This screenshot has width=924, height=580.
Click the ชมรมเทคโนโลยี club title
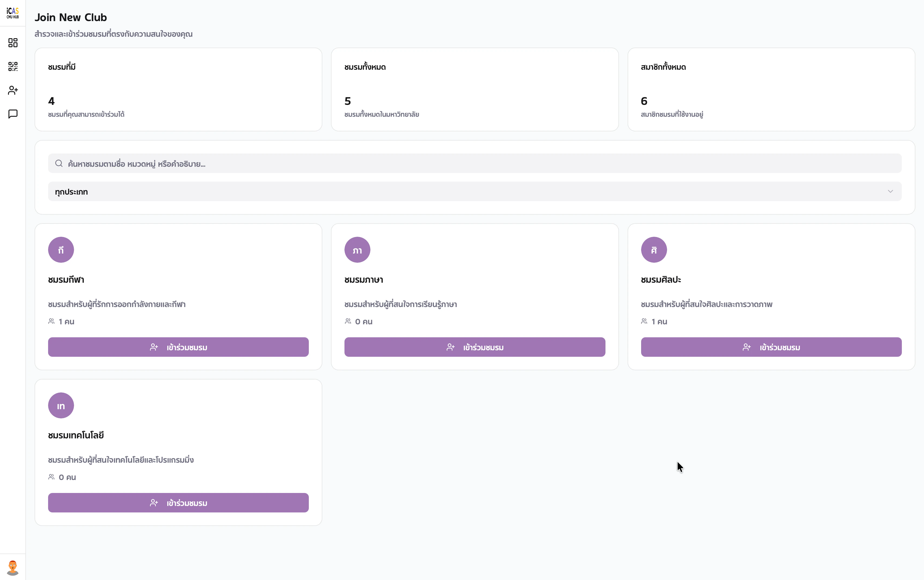(x=76, y=435)
